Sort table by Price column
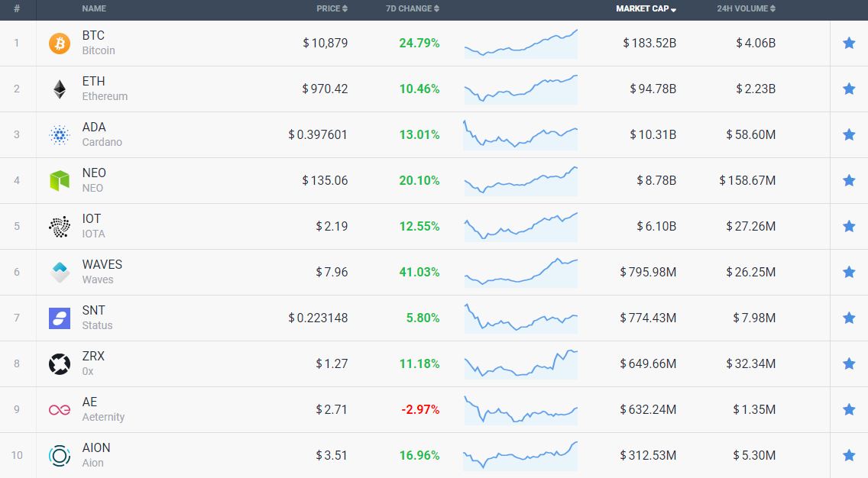Screen dimensions: 868x478 332,9
